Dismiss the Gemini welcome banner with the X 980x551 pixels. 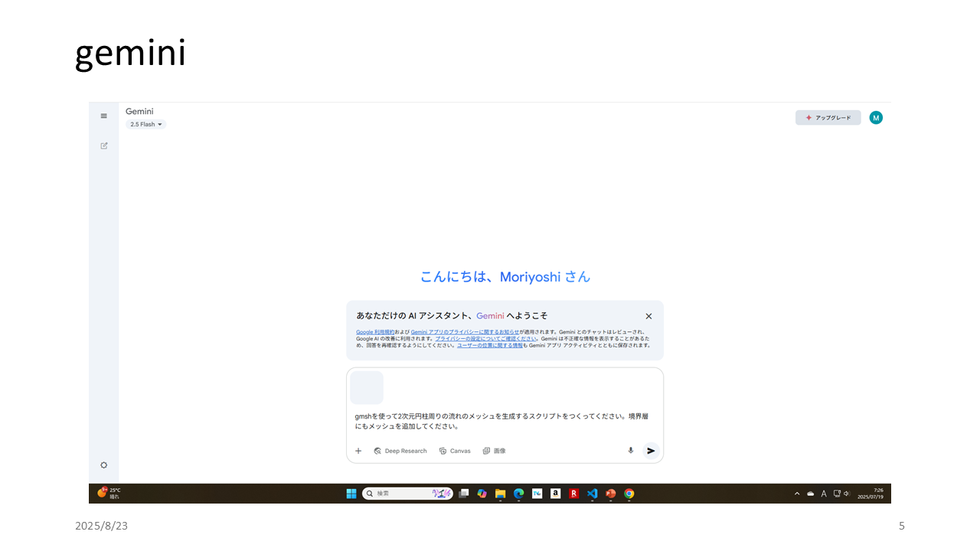648,316
